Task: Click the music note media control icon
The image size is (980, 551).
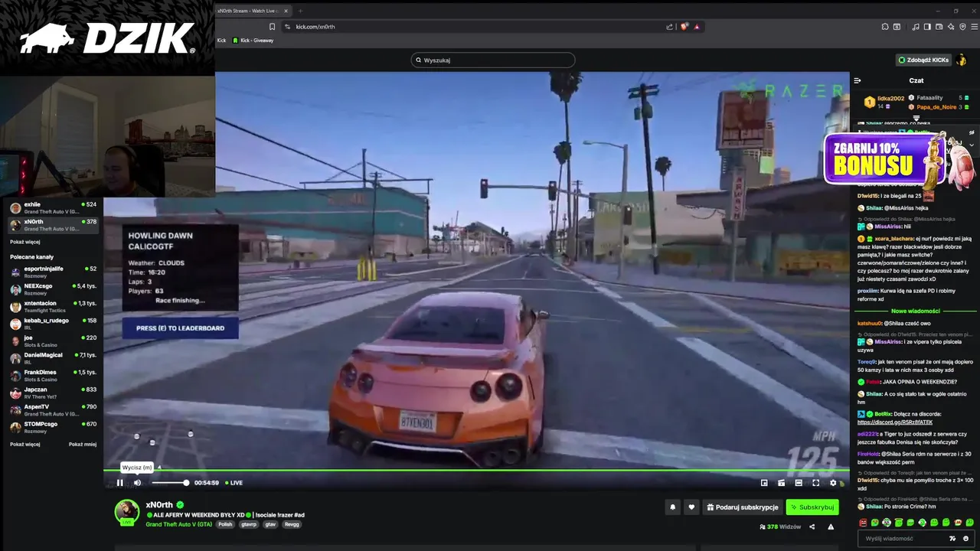Action: [x=916, y=27]
